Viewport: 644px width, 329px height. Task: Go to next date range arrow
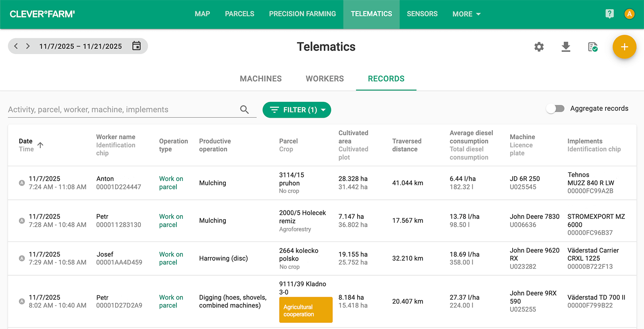click(28, 46)
